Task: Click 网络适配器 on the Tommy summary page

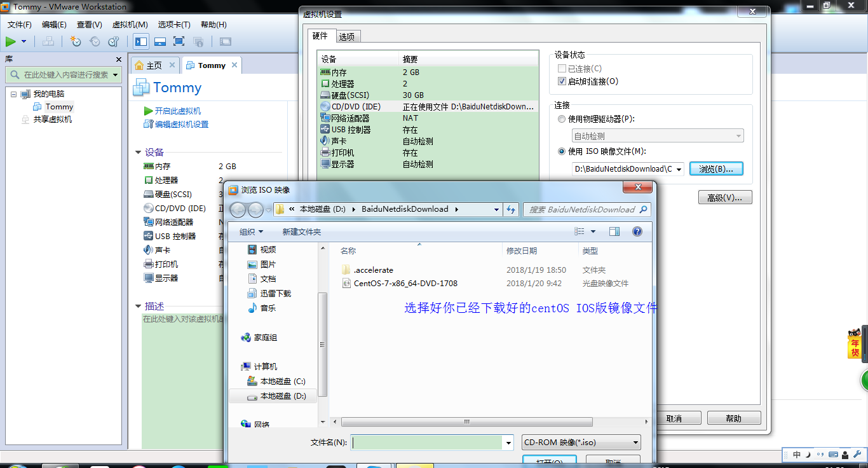Action: tap(174, 223)
